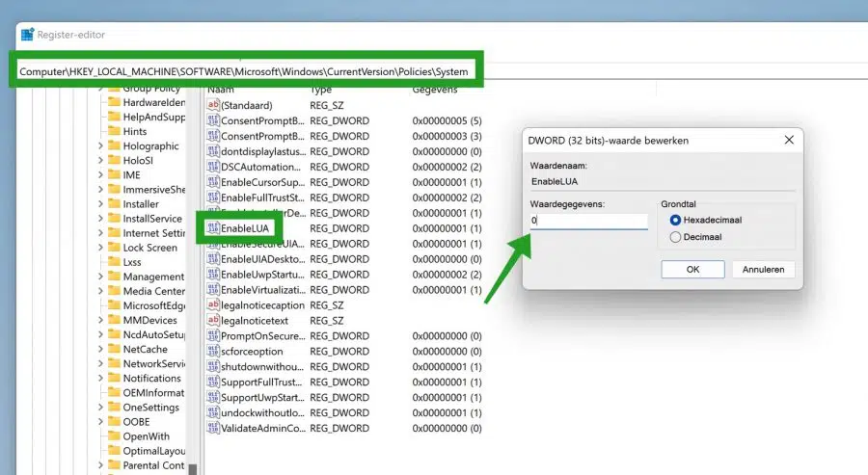
Task: Click the OEMInformat folder icon
Action: [114, 392]
